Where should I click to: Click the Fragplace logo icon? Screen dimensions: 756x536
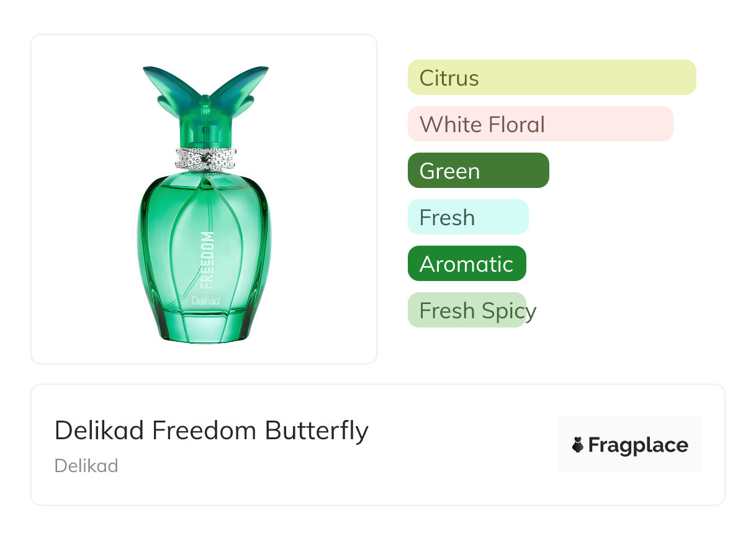[578, 445]
